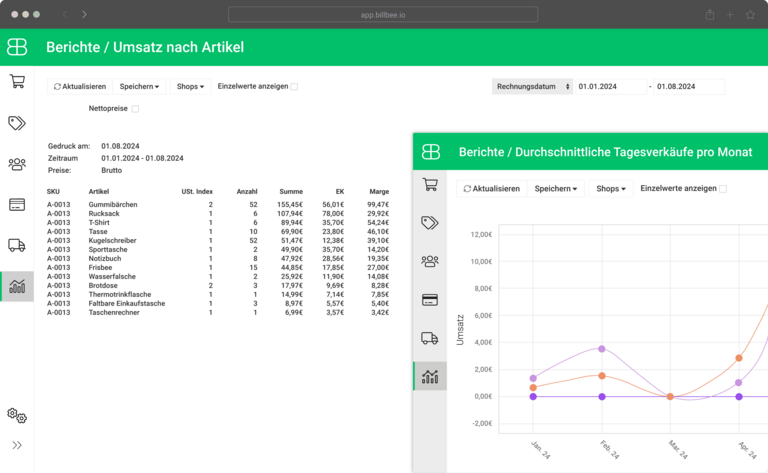This screenshot has width=768, height=473.
Task: Open the Rechnungsdatum select box
Action: [533, 87]
